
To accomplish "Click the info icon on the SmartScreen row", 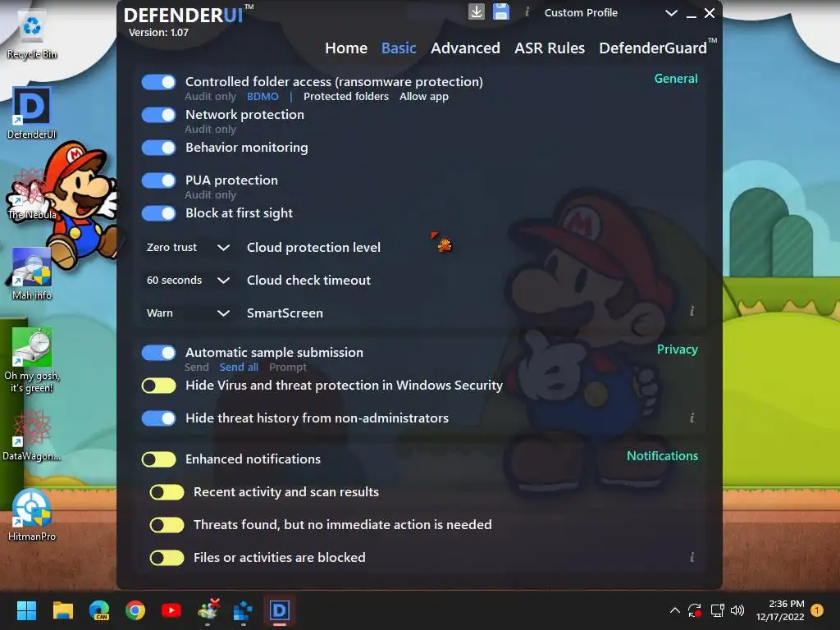I will click(692, 311).
